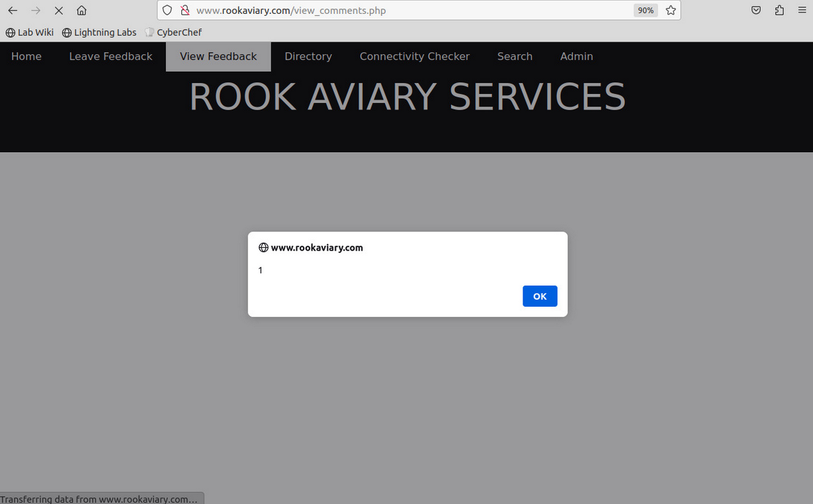Open the insecure connection lock icon
The width and height of the screenshot is (813, 504).
pos(185,11)
